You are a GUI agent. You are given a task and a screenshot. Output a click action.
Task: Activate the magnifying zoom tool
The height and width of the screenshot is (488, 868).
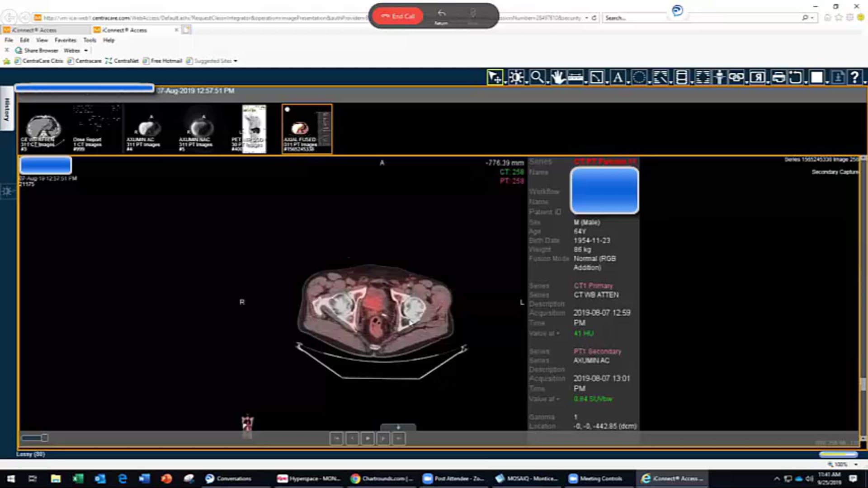(537, 77)
